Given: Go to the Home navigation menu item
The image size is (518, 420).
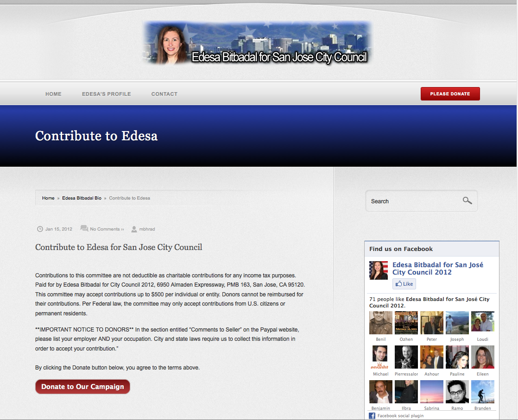Looking at the screenshot, I should click(53, 94).
